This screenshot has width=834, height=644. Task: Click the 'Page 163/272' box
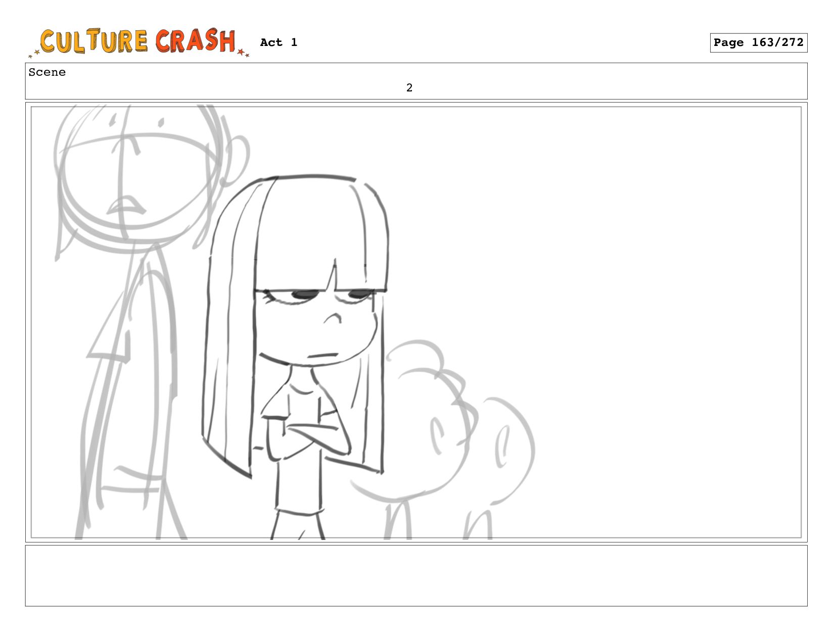tap(758, 43)
